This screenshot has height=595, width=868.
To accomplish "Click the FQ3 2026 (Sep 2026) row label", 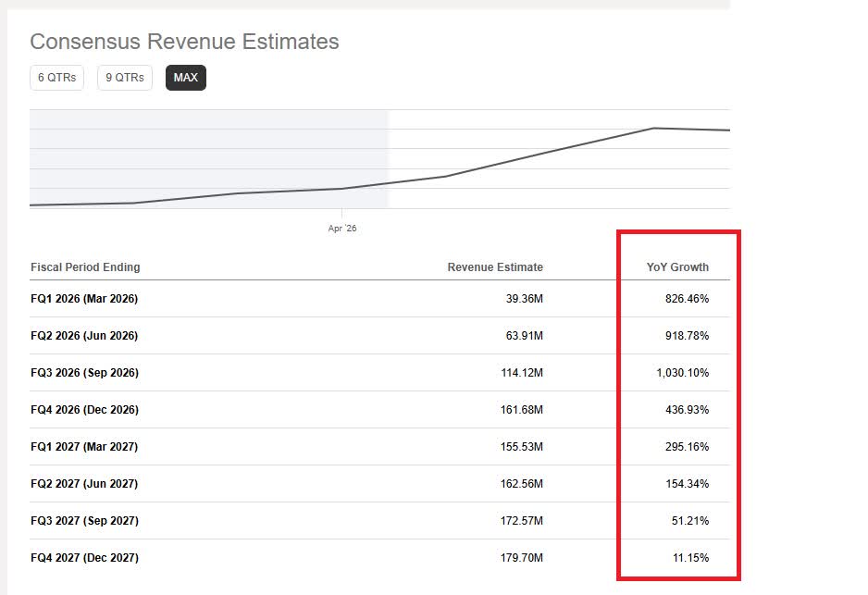I will 85,373.
